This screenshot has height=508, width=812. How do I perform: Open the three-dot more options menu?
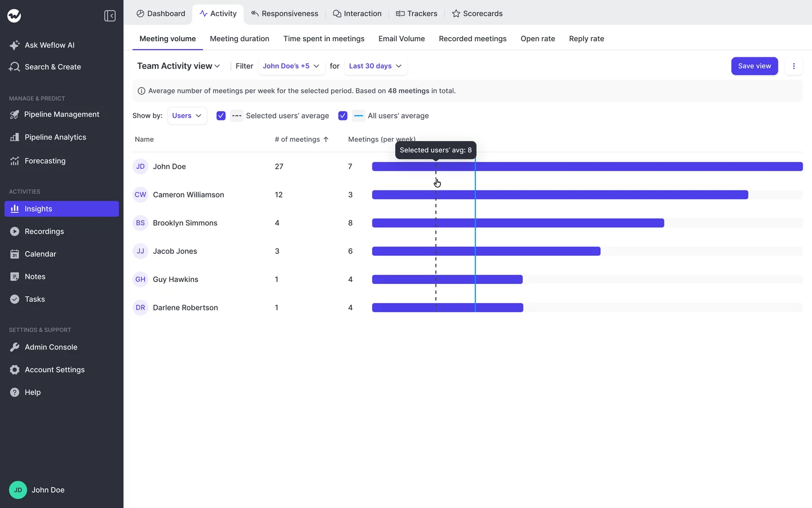[794, 66]
